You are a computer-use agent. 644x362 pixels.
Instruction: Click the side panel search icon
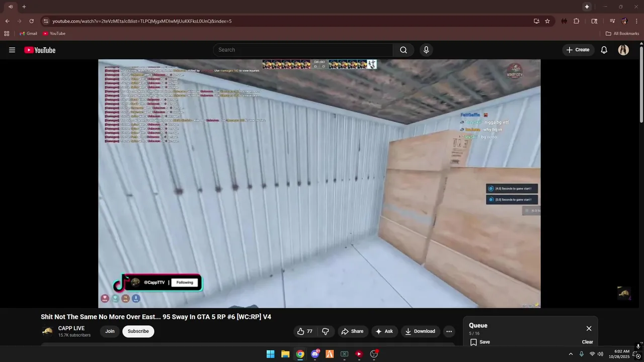594,21
